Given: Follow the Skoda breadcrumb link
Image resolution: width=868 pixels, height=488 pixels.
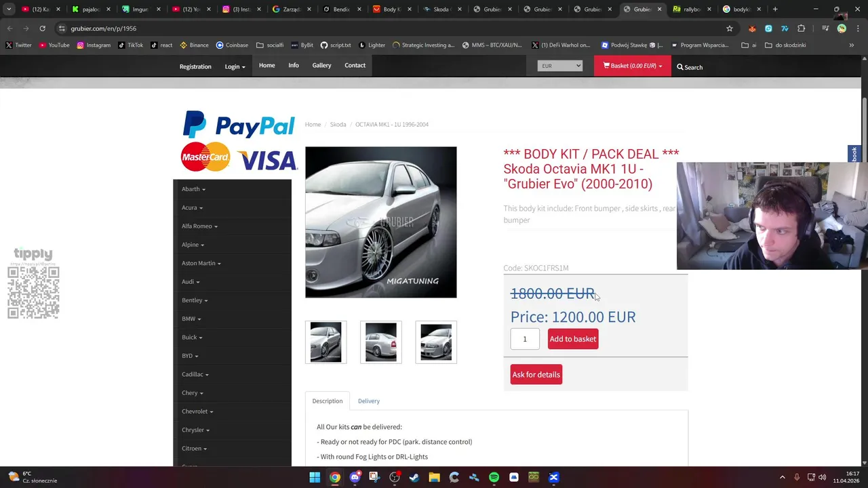Looking at the screenshot, I should pyautogui.click(x=338, y=125).
